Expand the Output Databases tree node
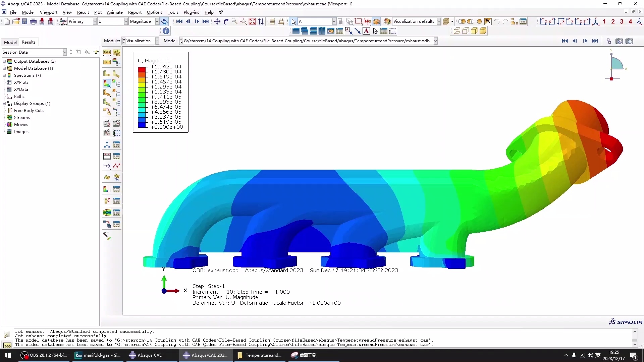 tap(4, 61)
